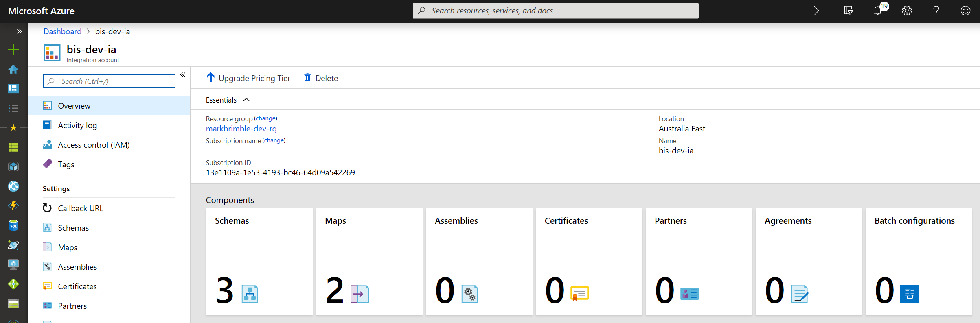This screenshot has height=323, width=980.
Task: Open the Batch configurations component tile
Action: point(919,262)
